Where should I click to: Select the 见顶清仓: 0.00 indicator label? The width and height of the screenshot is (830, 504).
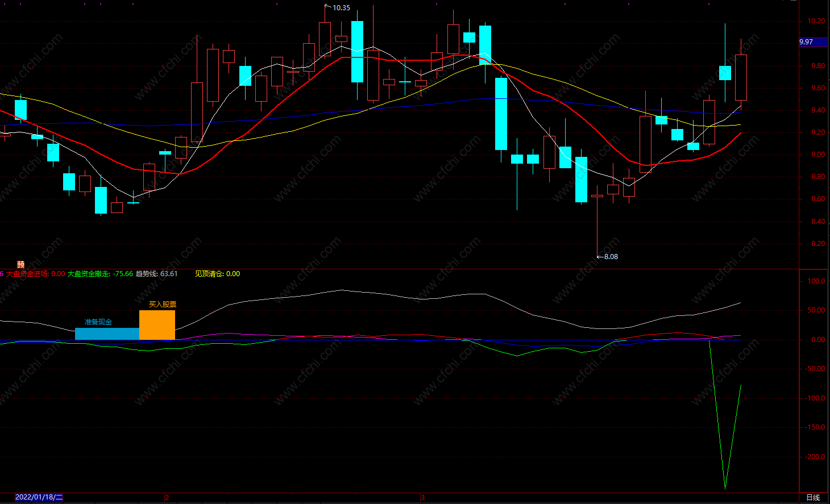tap(217, 274)
